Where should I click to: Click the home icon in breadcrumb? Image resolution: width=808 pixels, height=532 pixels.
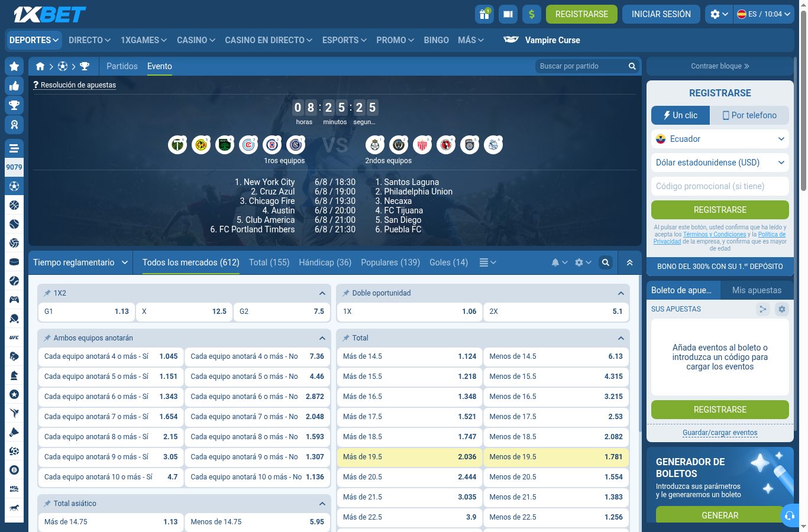click(x=40, y=66)
